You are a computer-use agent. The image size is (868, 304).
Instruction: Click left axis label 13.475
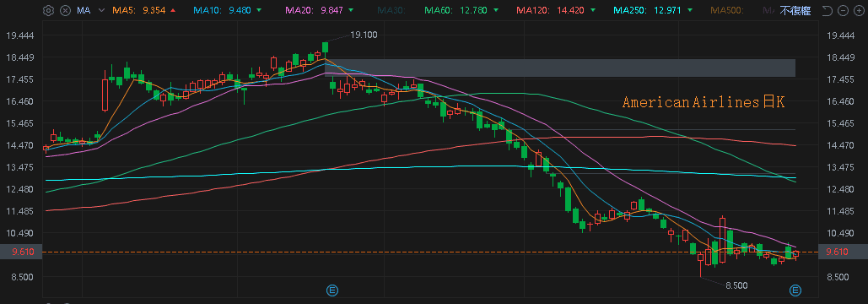coord(20,167)
